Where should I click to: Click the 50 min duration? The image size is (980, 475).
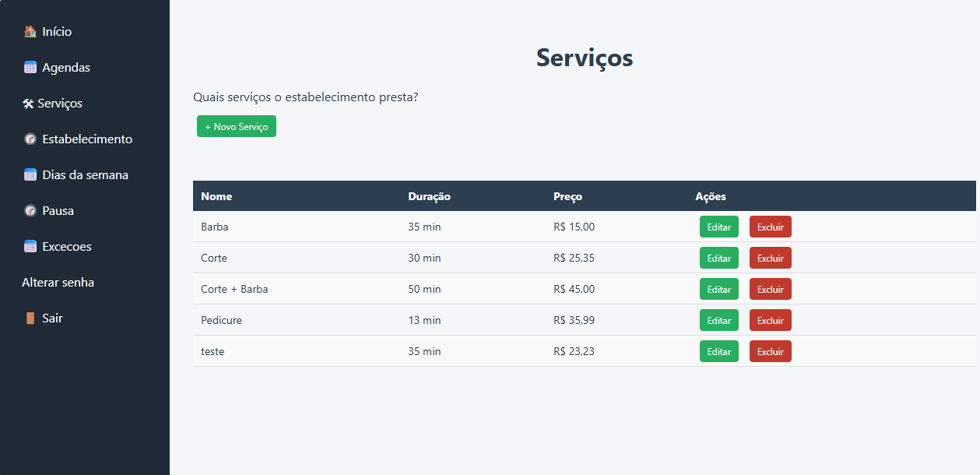(x=424, y=289)
